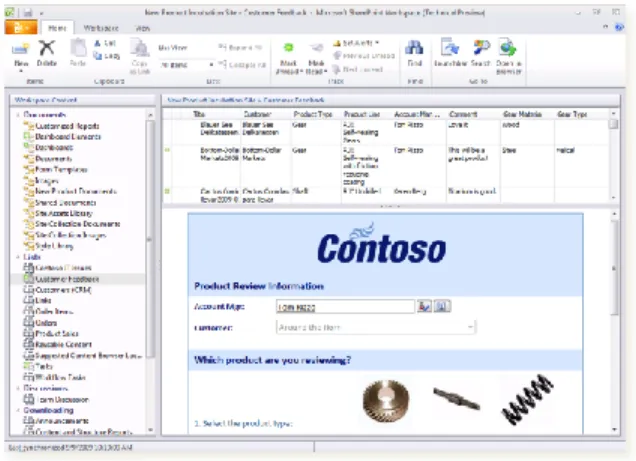The image size is (636, 461).
Task: Open Style Library in tree
Action: point(54,246)
